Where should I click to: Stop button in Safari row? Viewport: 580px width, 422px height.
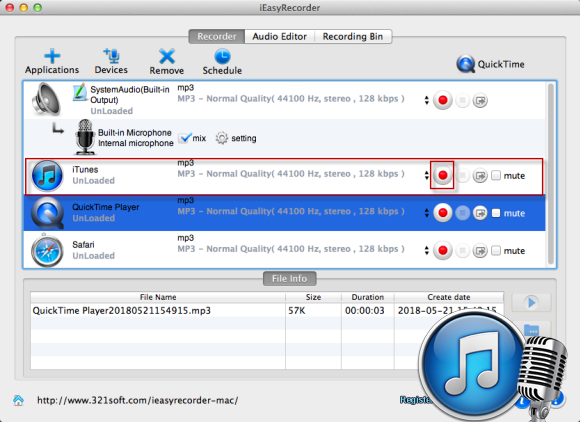pos(462,251)
